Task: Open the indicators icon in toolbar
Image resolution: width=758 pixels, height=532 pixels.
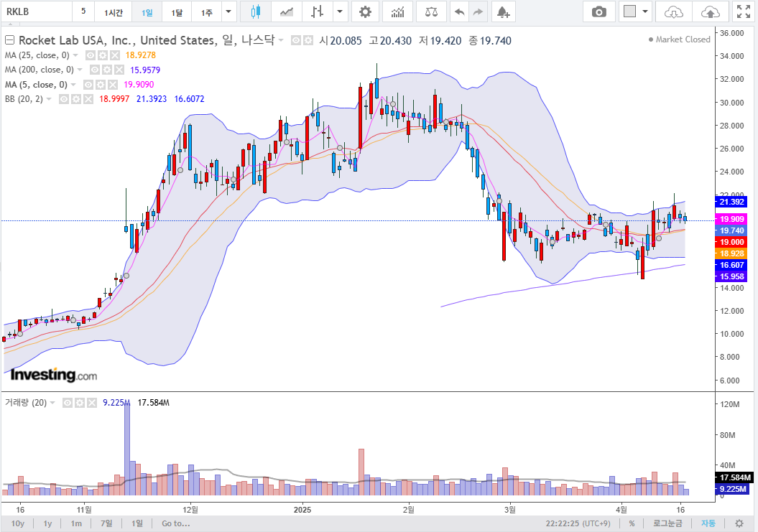Action: [x=397, y=11]
